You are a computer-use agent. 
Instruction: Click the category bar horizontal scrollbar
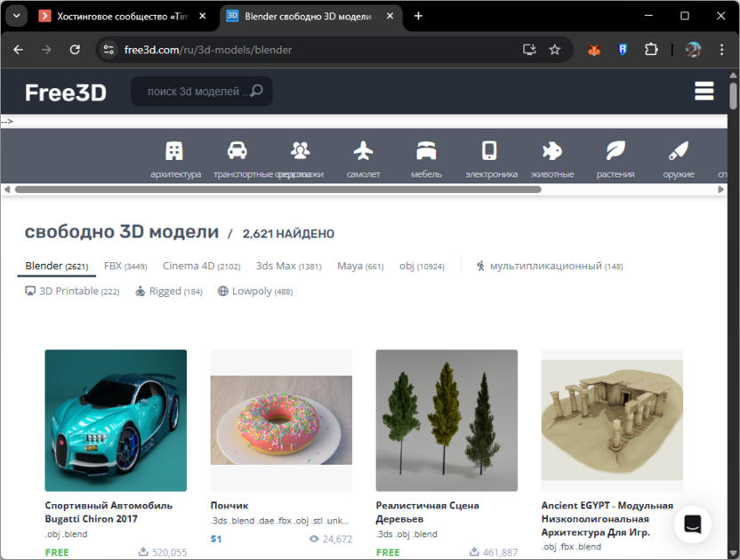coord(278,189)
